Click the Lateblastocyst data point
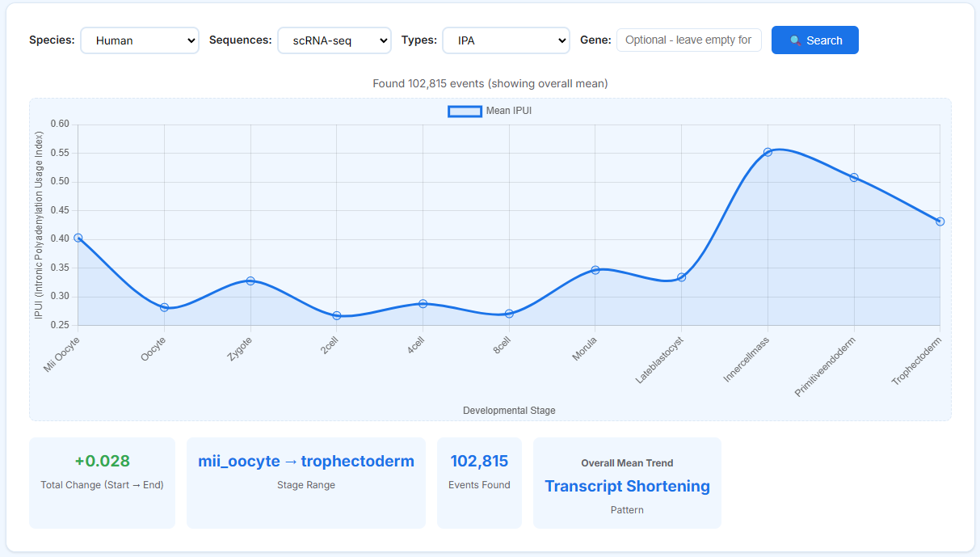Screen dimensions: 980x557 (x=681, y=277)
